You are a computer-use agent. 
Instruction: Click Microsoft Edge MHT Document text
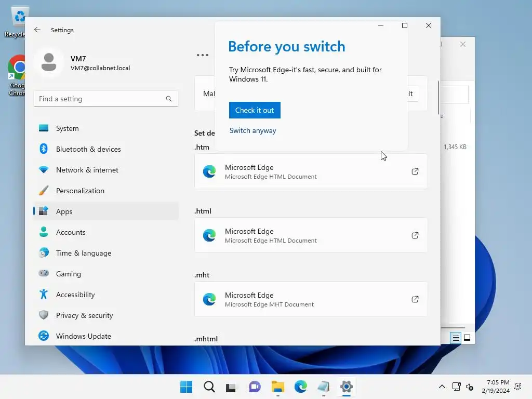[x=269, y=304]
